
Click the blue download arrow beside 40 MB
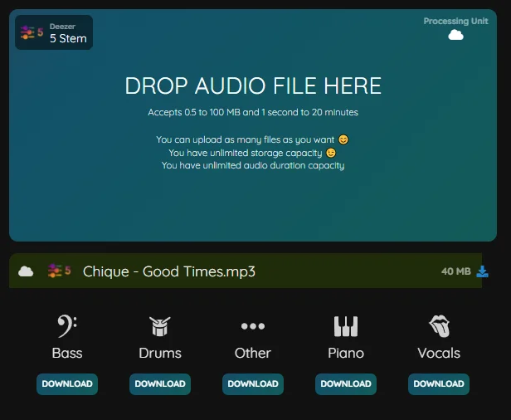483,271
